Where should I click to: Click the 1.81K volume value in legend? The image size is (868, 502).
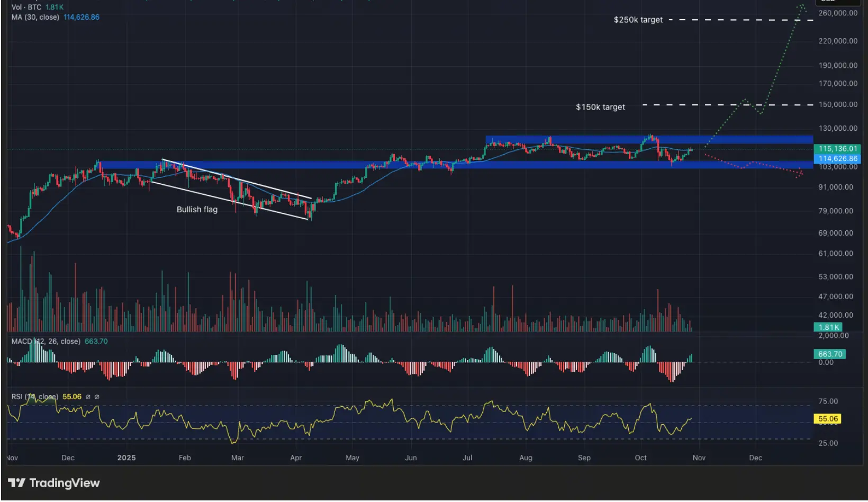click(55, 7)
